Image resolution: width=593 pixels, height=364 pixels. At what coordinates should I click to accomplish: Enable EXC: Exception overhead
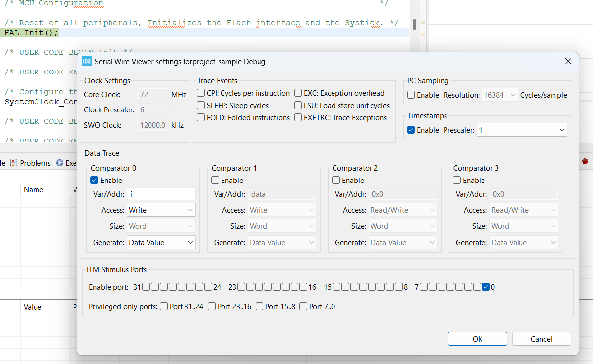click(x=298, y=93)
